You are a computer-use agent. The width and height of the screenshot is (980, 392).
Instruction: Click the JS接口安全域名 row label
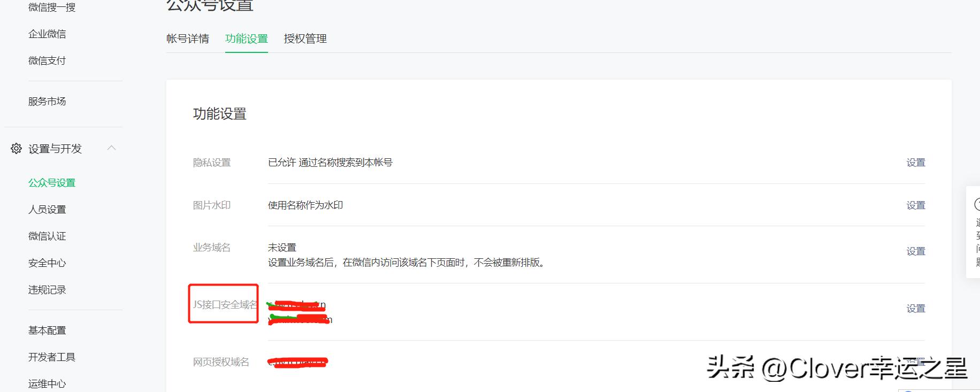[x=225, y=304]
